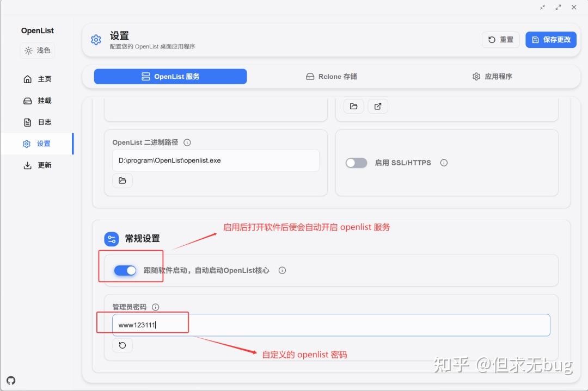Click the reset icon under admin password
The width and height of the screenshot is (588, 391).
[x=122, y=345]
